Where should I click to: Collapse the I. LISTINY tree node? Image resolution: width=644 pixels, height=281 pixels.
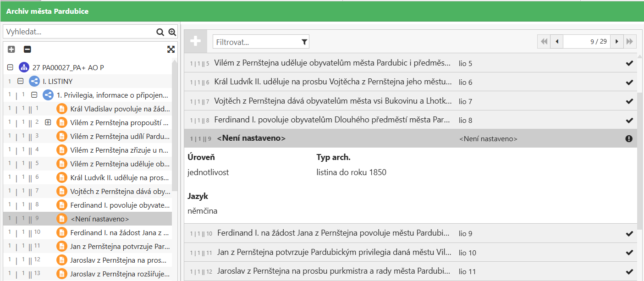tap(20, 82)
